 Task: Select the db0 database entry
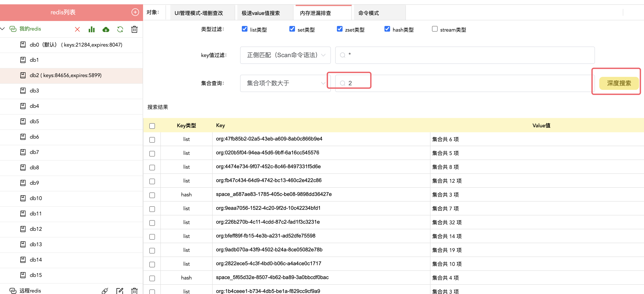(76, 45)
